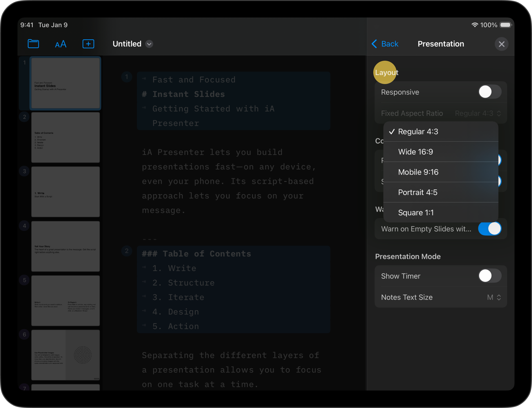Select the Table of Contents slide thumbnail
This screenshot has width=532, height=408.
(66, 137)
